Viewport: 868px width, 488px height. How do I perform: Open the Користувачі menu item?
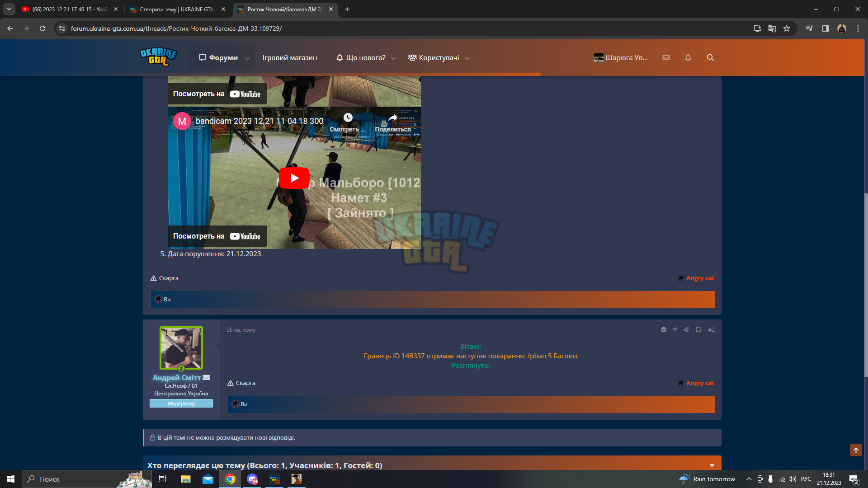[434, 58]
